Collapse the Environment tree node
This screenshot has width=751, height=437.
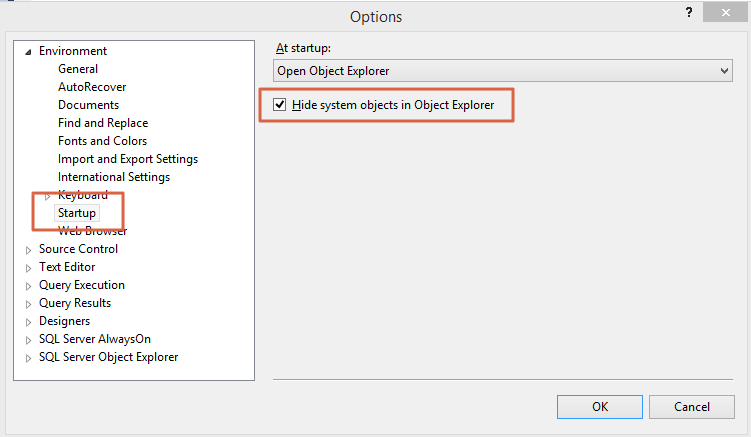(x=28, y=52)
